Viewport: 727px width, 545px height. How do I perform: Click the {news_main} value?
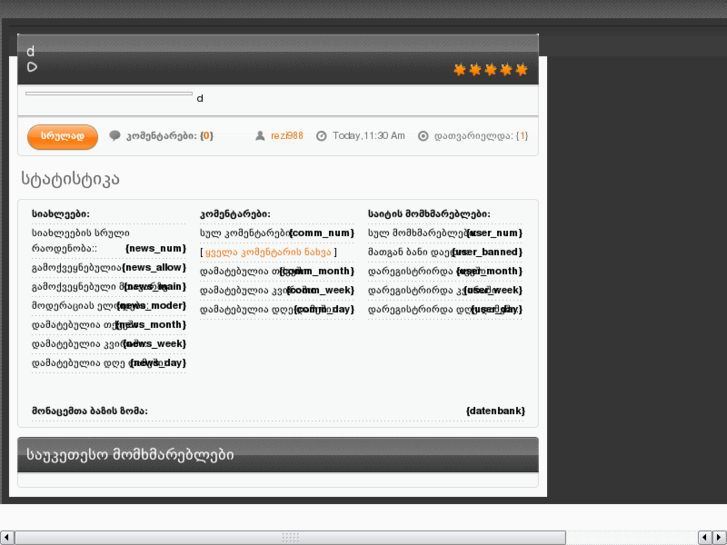(155, 287)
